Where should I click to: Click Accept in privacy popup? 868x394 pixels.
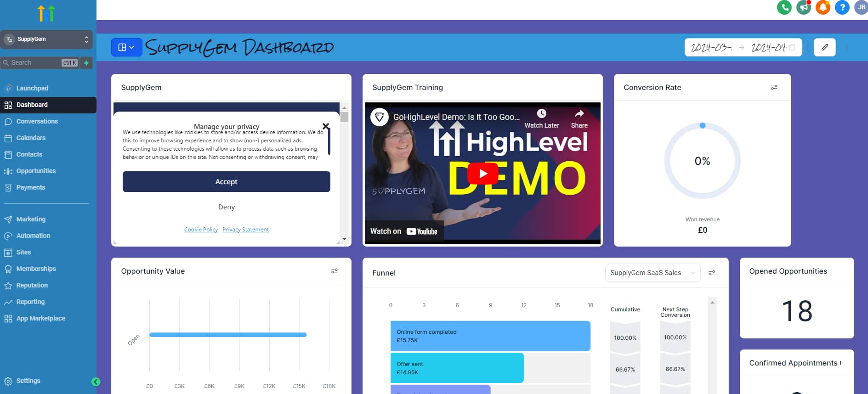point(226,182)
